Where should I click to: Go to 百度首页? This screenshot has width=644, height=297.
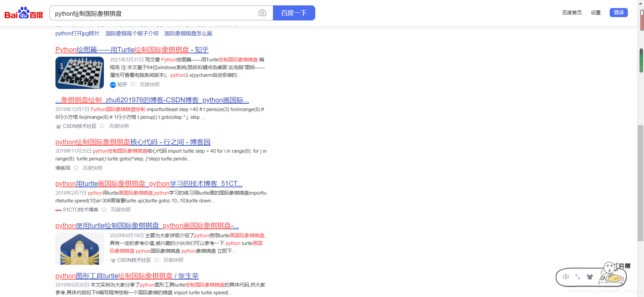572,13
